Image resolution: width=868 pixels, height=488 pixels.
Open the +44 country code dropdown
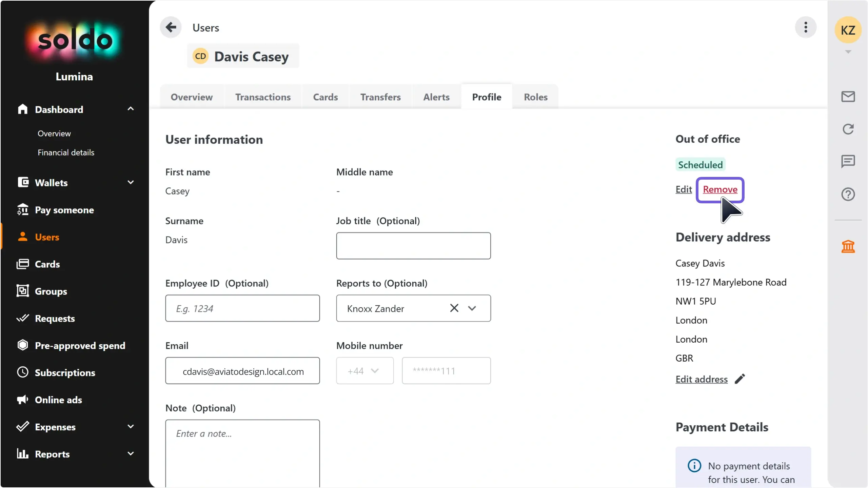click(x=365, y=371)
